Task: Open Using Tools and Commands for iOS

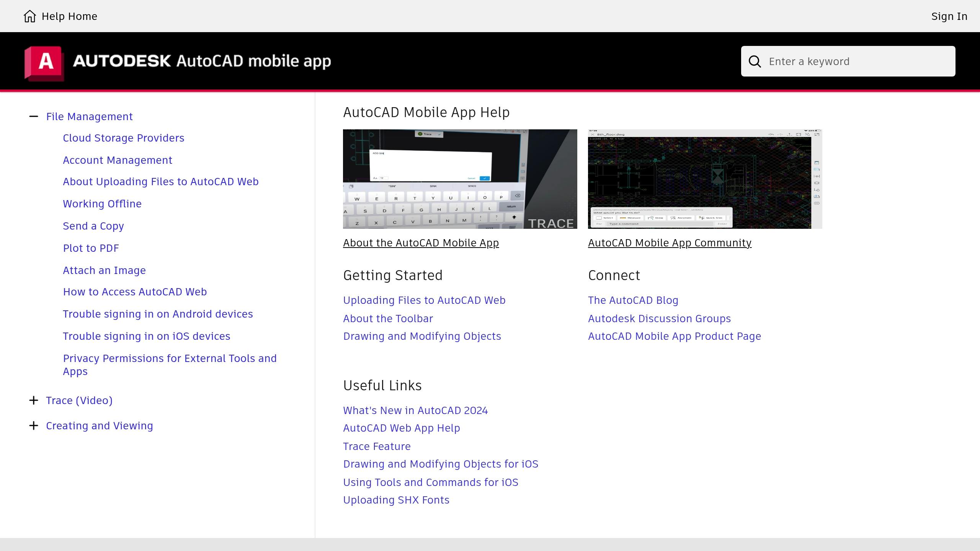Action: (431, 482)
